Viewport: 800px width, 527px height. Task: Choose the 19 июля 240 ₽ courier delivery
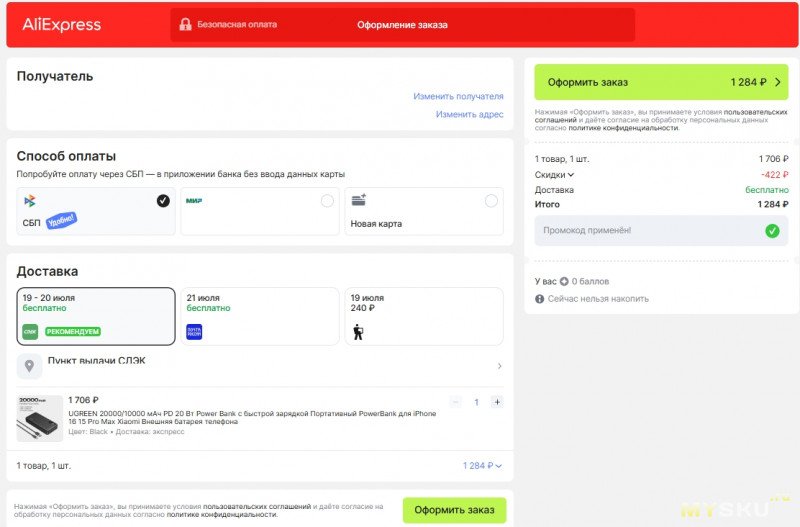[x=424, y=316]
